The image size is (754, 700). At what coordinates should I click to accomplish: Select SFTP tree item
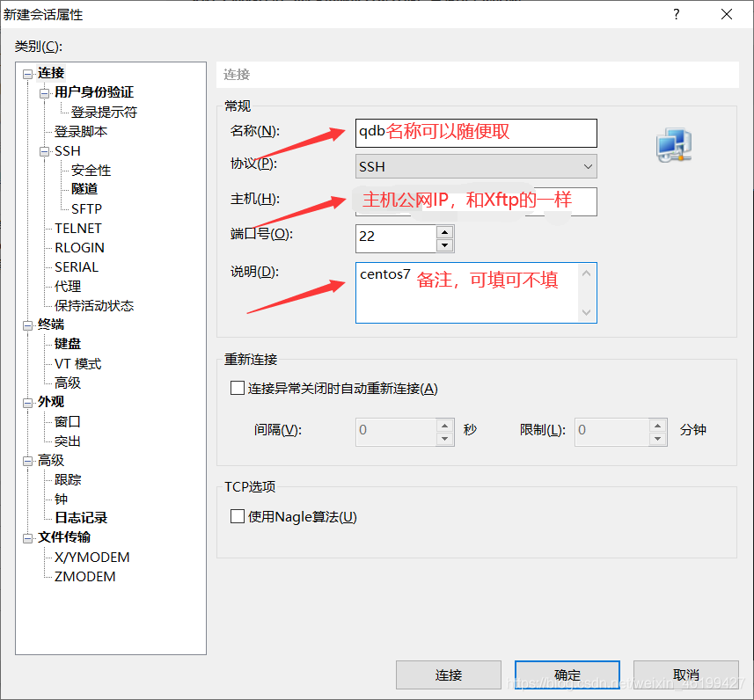click(86, 209)
